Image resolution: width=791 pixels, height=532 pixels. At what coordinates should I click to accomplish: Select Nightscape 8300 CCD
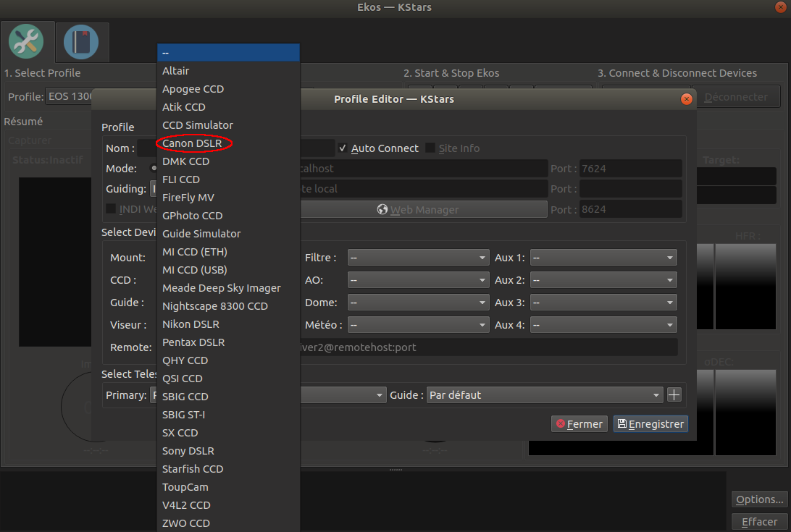pyautogui.click(x=228, y=306)
